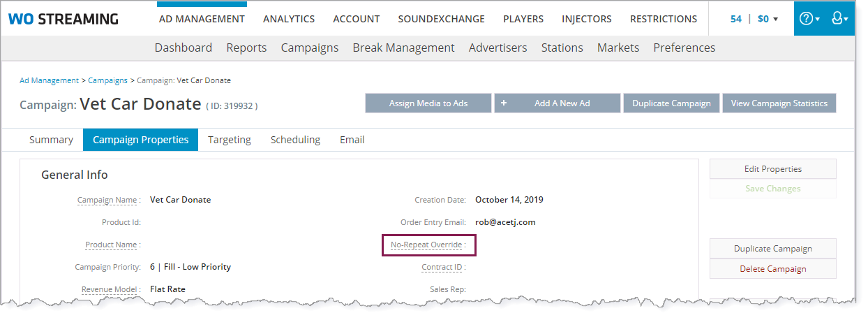This screenshot has height=320, width=868.
Task: Open the user profile icon menu
Action: click(x=839, y=19)
